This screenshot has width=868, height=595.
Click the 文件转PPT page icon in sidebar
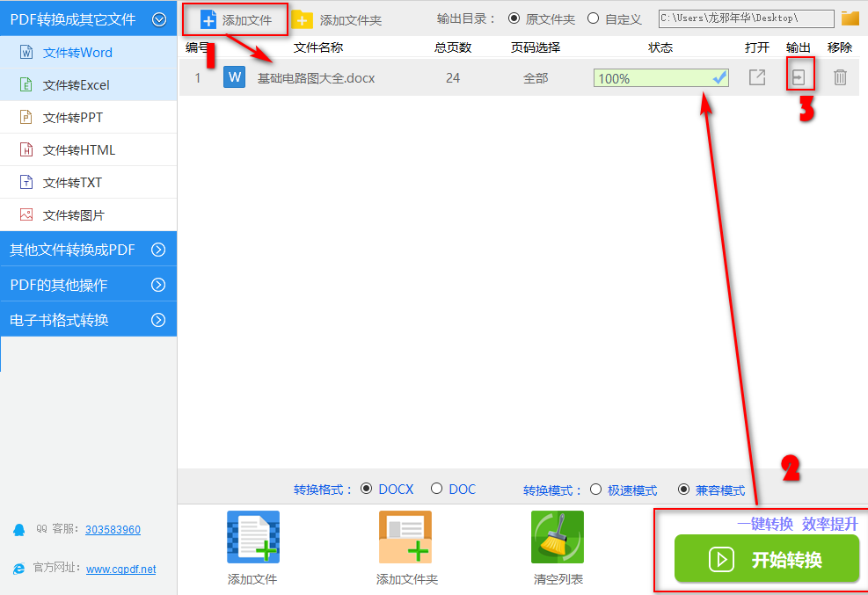[26, 117]
